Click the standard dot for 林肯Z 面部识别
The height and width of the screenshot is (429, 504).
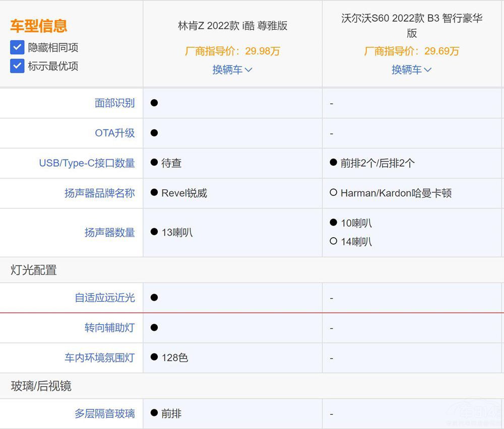tap(154, 103)
